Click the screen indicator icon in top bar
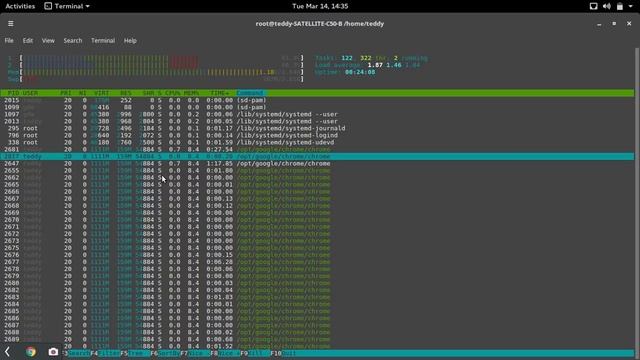This screenshot has width=640, height=360. pyautogui.click(x=593, y=6)
